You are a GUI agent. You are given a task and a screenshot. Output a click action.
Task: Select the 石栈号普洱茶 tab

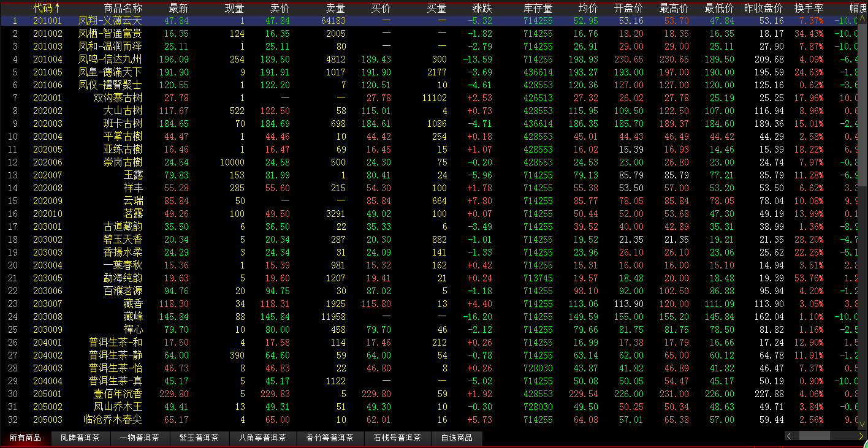click(x=398, y=438)
